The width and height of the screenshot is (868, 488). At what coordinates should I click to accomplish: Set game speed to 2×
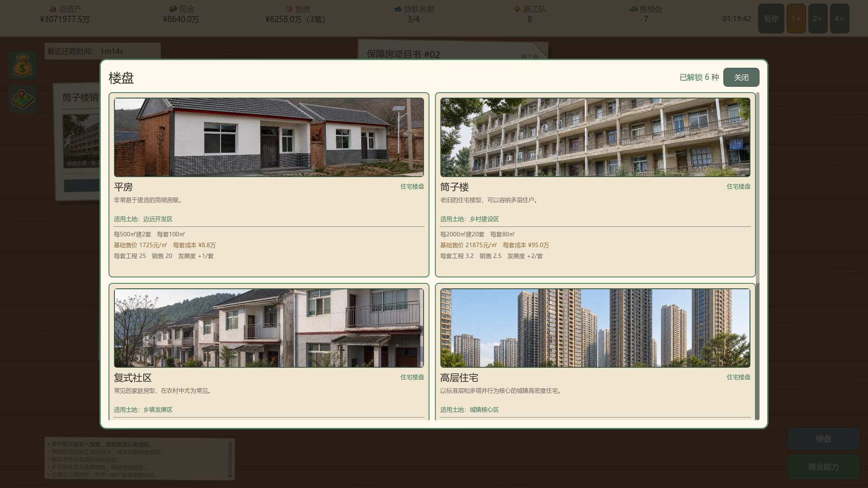(x=818, y=19)
